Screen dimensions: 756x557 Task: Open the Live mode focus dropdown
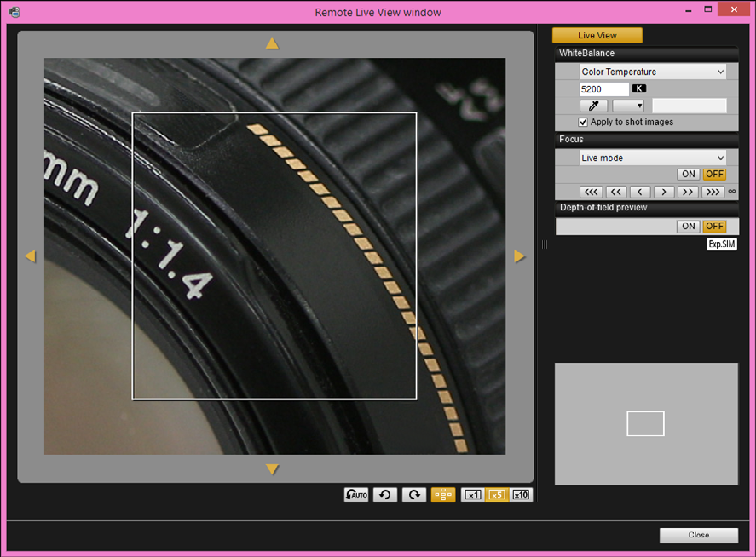coord(652,158)
